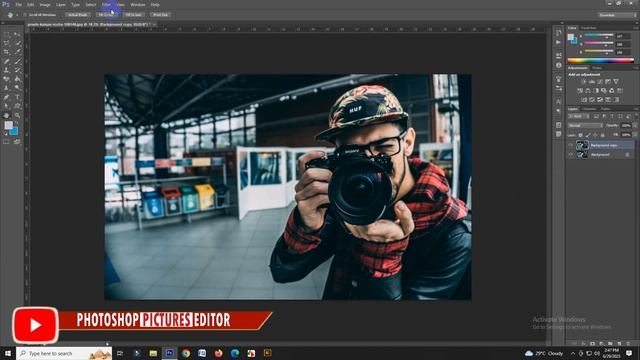Select the Lasso tool
This screenshot has height=360, width=640.
pos(7,43)
